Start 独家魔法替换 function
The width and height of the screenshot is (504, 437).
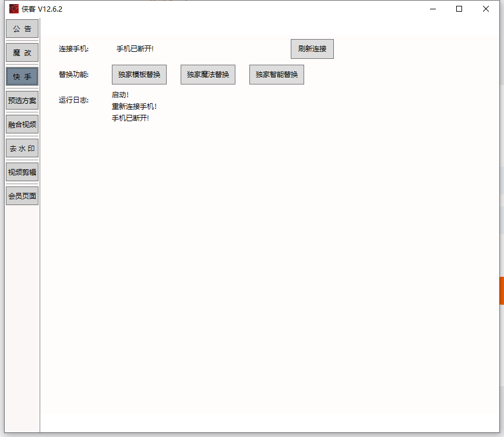[x=208, y=75]
